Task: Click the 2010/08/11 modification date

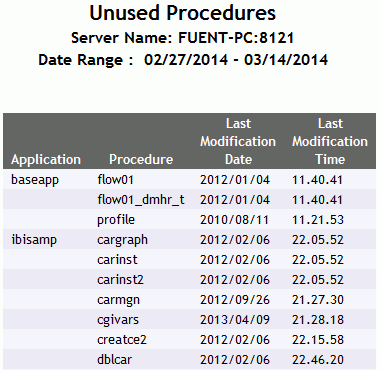Action: click(235, 220)
